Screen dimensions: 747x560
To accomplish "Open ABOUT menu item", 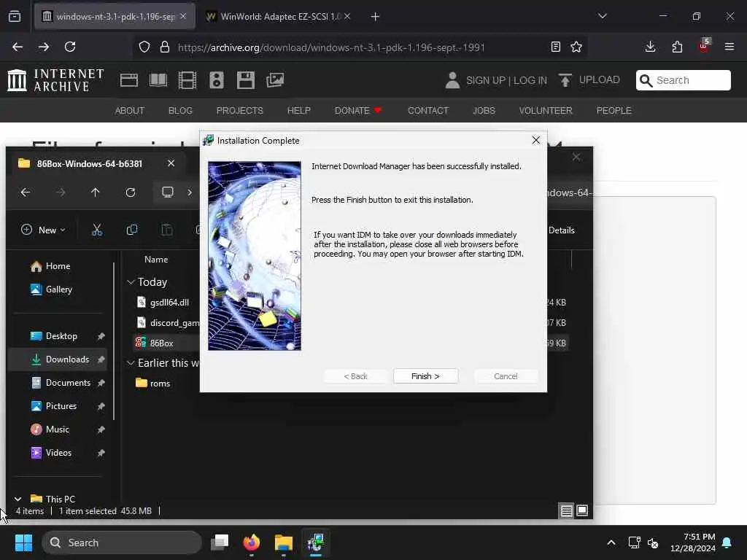I will click(130, 111).
